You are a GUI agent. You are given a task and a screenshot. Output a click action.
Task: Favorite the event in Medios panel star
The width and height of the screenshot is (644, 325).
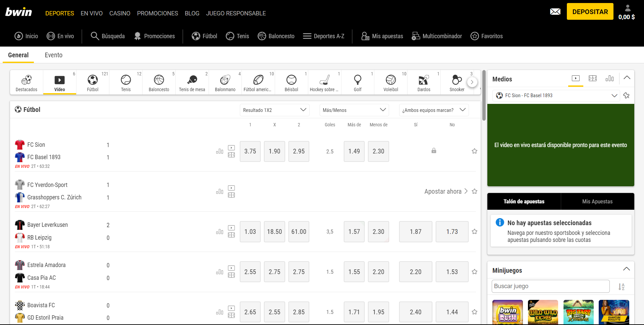pos(626,95)
